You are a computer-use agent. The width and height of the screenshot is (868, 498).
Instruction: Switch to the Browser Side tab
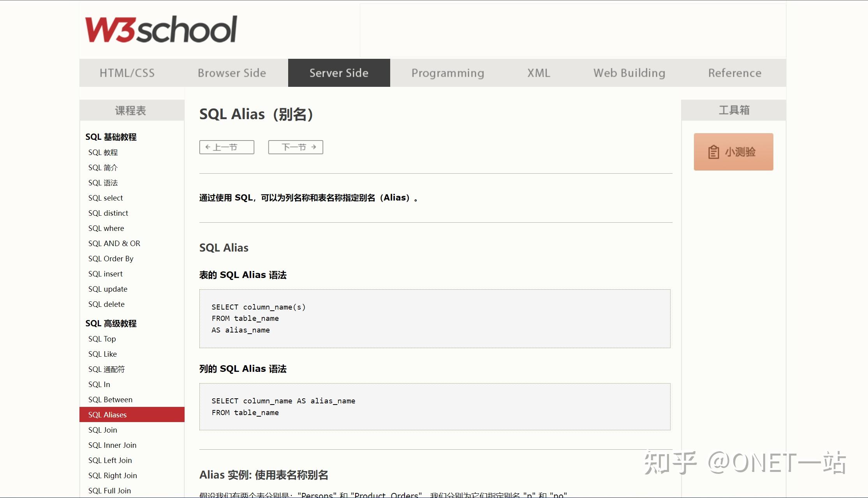tap(232, 73)
